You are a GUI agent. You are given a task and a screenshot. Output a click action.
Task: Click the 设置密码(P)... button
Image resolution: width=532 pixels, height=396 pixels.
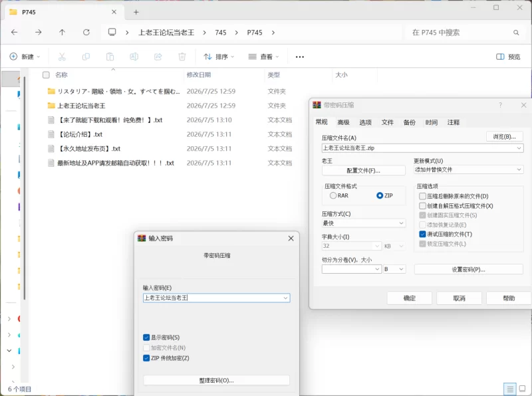[468, 270]
